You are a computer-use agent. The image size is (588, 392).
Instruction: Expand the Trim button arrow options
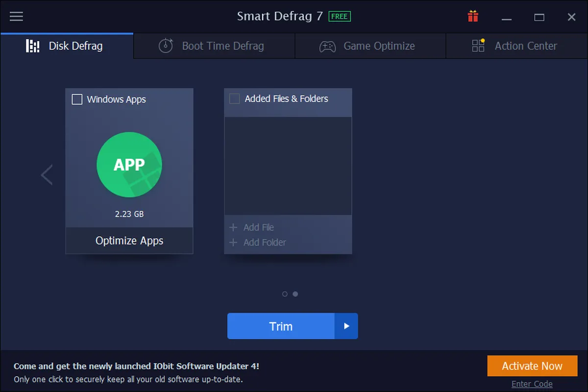[x=346, y=326]
